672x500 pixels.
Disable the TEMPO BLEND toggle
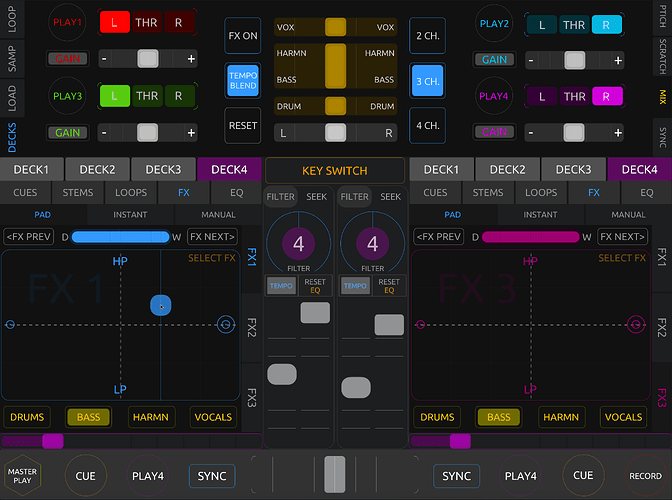243,80
